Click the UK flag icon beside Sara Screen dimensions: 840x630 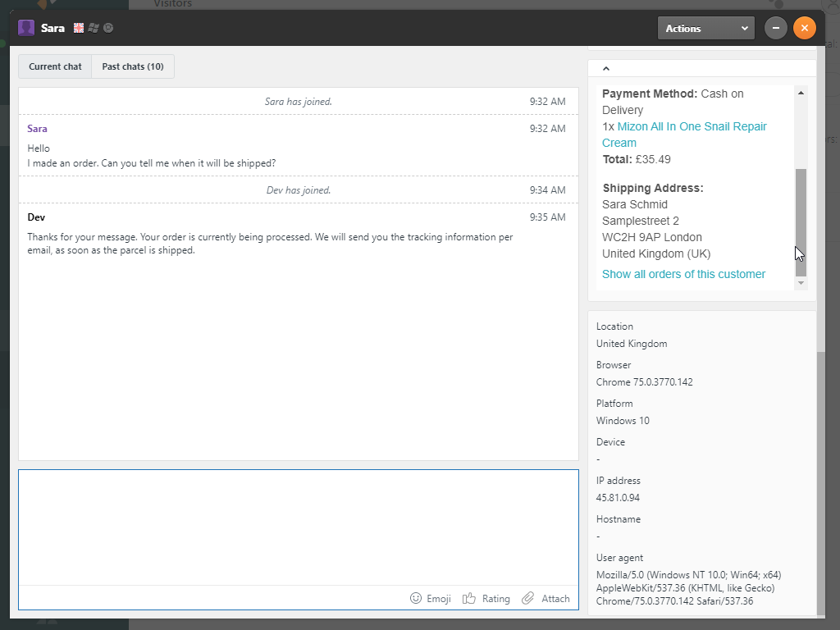tap(79, 28)
